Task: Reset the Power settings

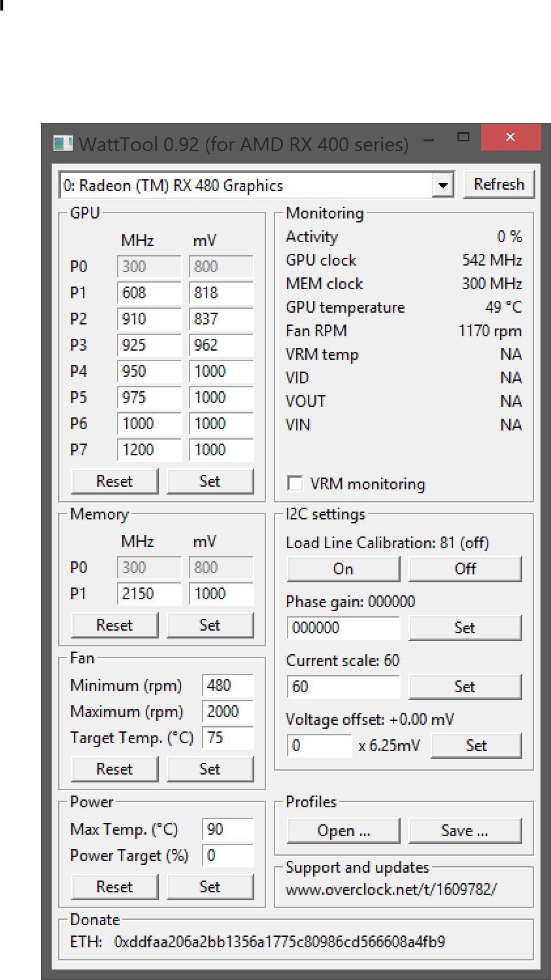Action: click(x=114, y=886)
